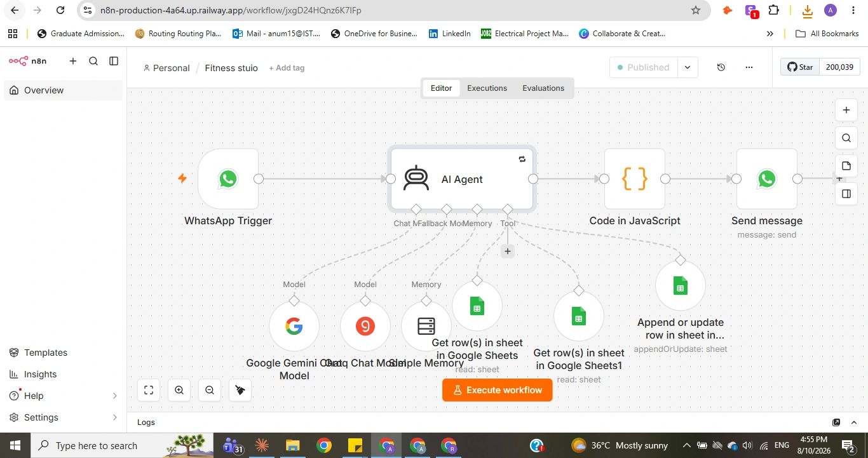This screenshot has width=868, height=458.
Task: Switch to the Executions tab
Action: tap(487, 88)
